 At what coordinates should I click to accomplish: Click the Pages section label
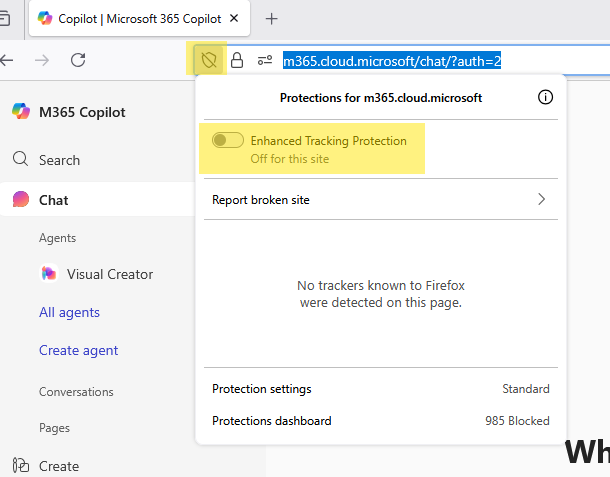coord(54,428)
